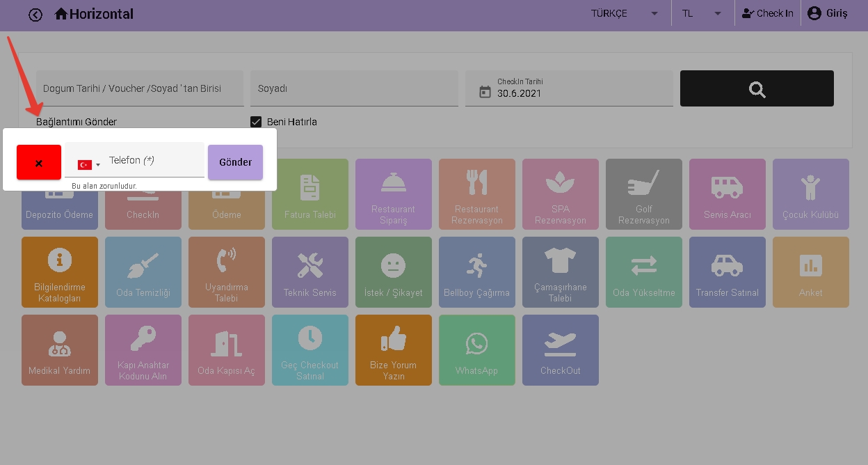Open the Turkish flag country code dropdown
Viewport: 868px width, 465px height.
88,165
